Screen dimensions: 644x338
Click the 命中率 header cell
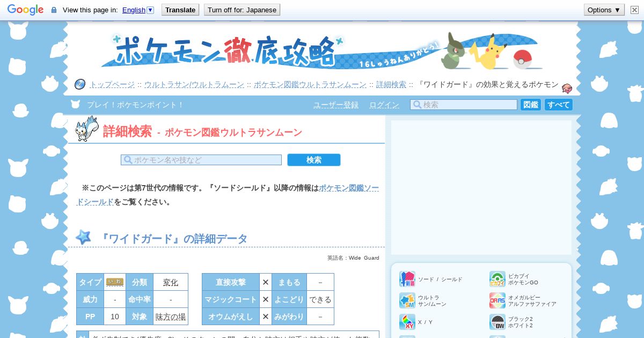pyautogui.click(x=140, y=299)
